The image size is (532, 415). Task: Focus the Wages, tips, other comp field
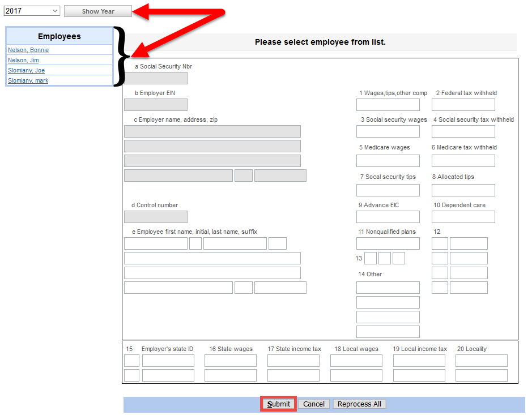(x=388, y=105)
